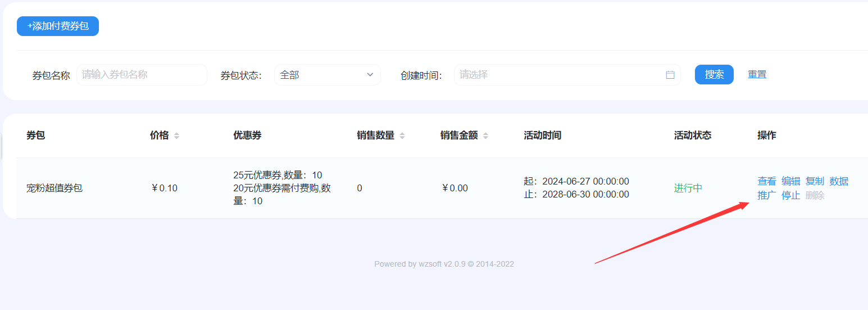Click 编辑 for 宠粉超值券包

tap(791, 181)
